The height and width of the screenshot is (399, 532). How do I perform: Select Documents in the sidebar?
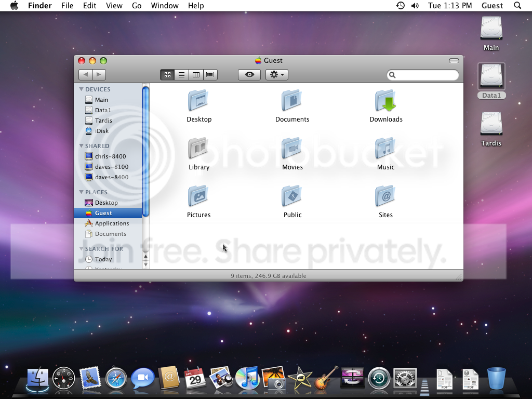click(x=108, y=234)
